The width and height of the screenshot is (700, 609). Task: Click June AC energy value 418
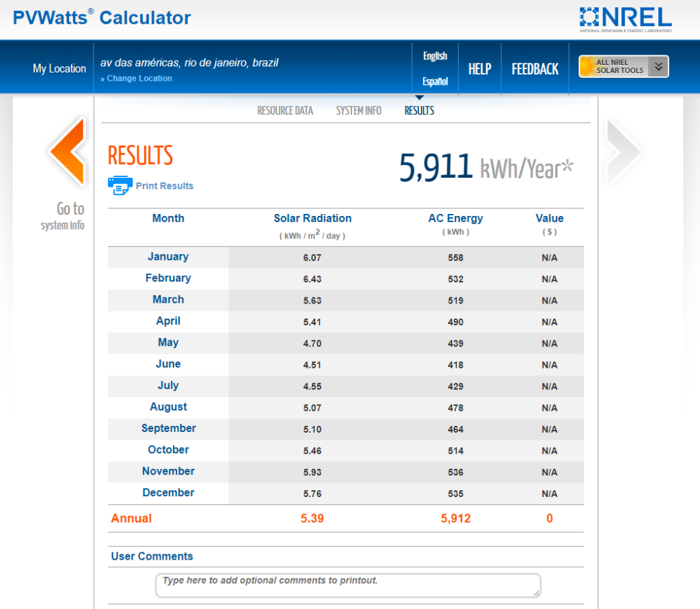point(456,365)
